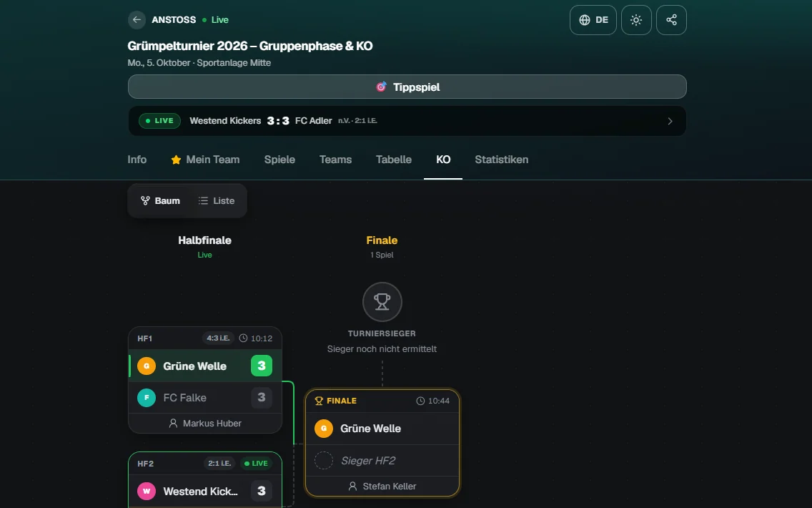Switch to the Info tab
The width and height of the screenshot is (812, 508).
click(x=137, y=160)
